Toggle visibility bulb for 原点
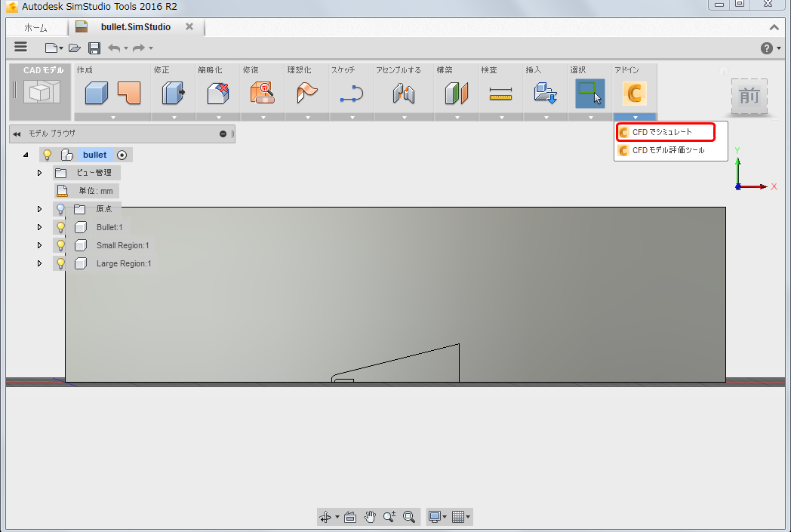791x532 pixels. (60, 209)
